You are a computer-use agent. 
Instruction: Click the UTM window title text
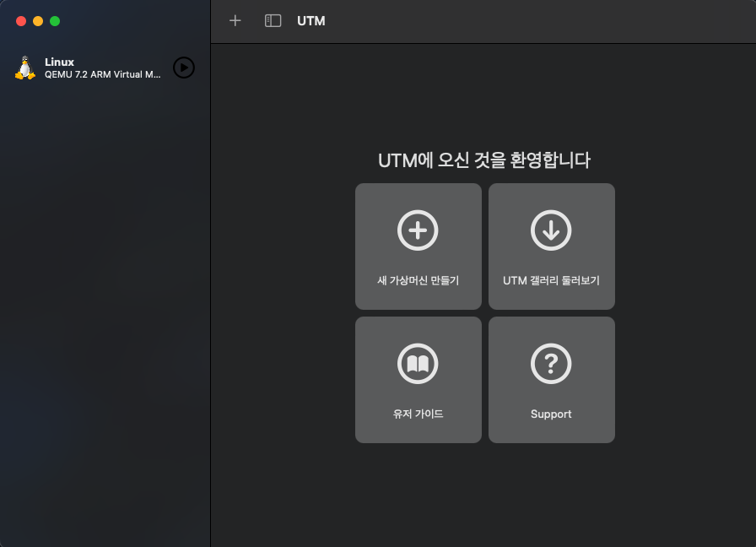pos(311,21)
